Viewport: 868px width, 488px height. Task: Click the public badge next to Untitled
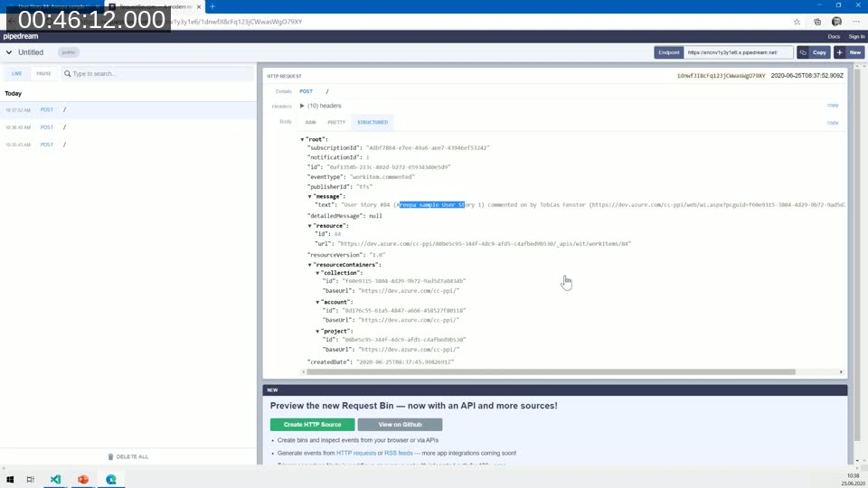coord(69,52)
